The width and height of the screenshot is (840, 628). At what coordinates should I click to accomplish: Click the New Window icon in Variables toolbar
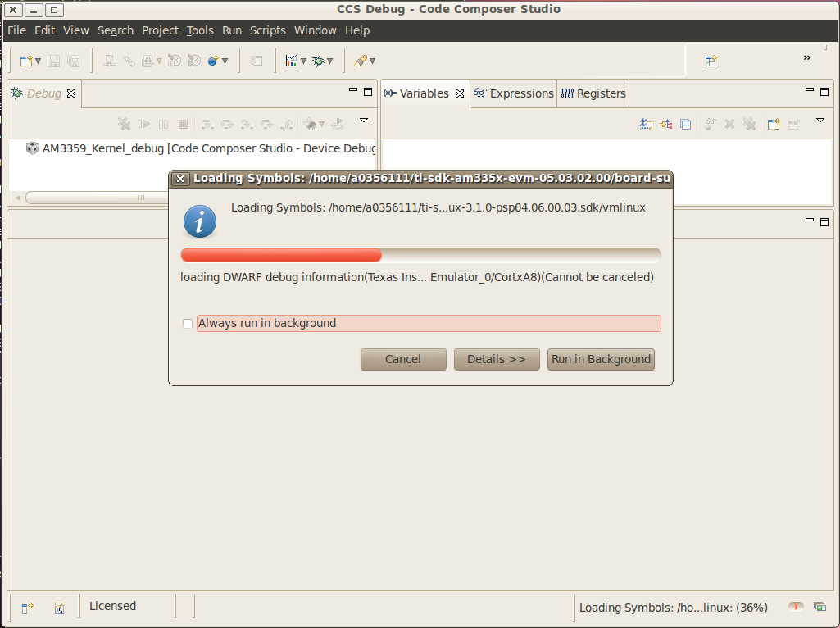[773, 124]
